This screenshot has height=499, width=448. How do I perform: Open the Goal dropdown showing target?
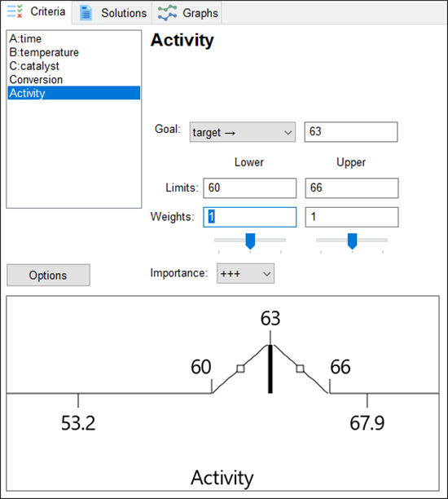(243, 132)
